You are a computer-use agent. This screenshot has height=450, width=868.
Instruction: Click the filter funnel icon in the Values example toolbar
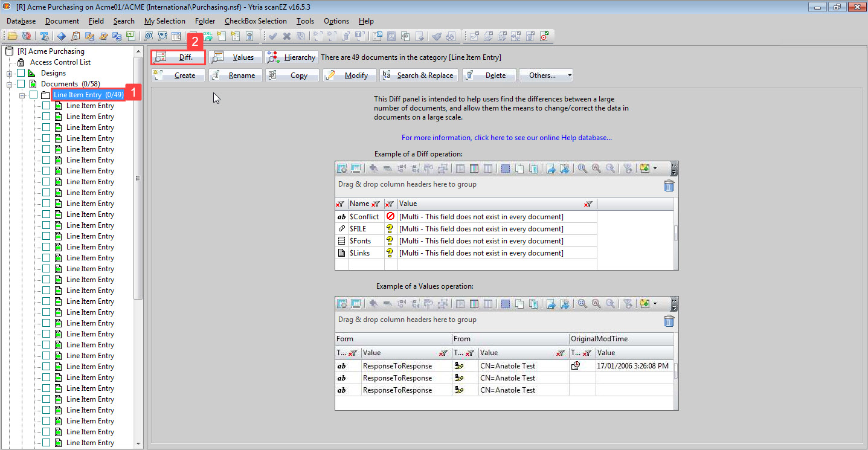[628, 304]
